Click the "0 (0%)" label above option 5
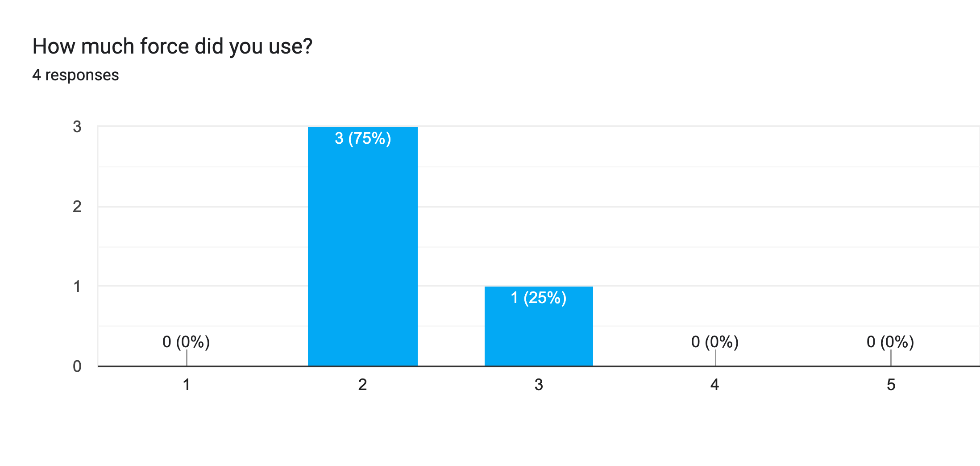The image size is (980, 466). [890, 342]
